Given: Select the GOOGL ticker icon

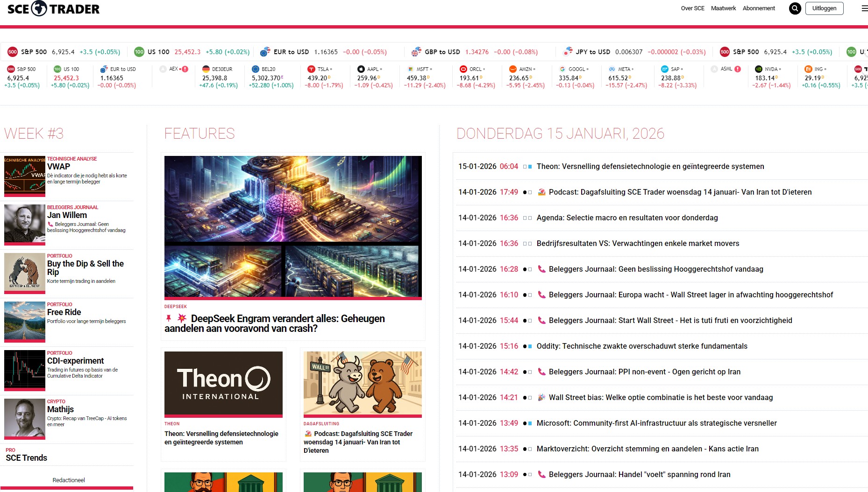Looking at the screenshot, I should pos(562,69).
